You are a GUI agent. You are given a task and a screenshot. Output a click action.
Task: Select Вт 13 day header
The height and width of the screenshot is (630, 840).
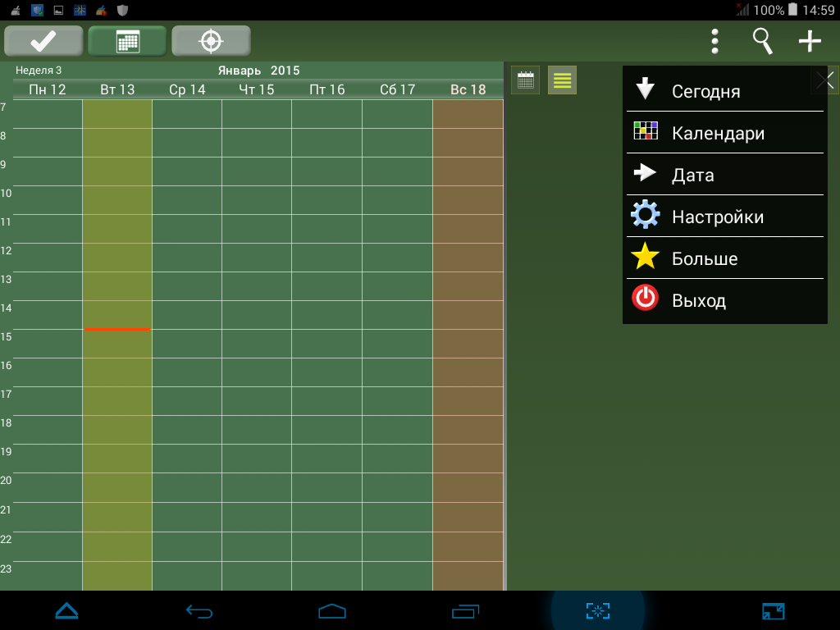[x=117, y=89]
